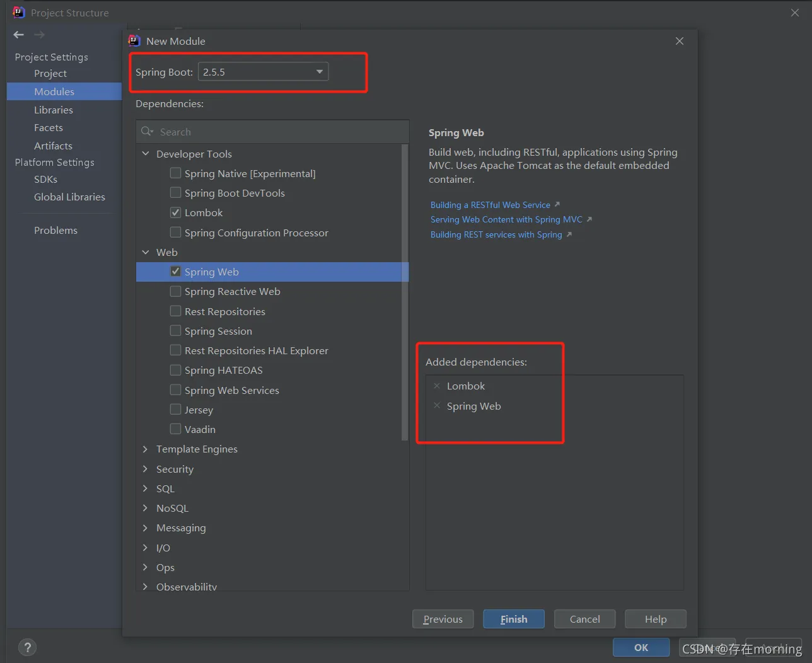
Task: Click the dependencies list scrollbar
Action: (x=405, y=292)
